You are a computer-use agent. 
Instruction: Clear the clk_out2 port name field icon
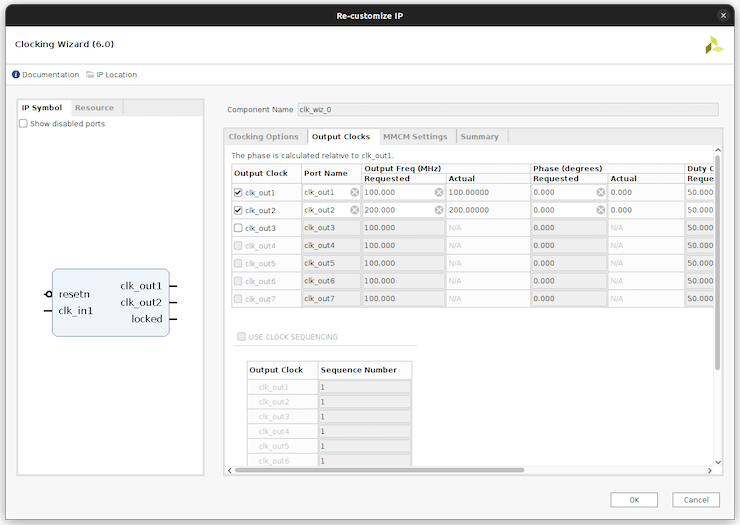(x=354, y=210)
